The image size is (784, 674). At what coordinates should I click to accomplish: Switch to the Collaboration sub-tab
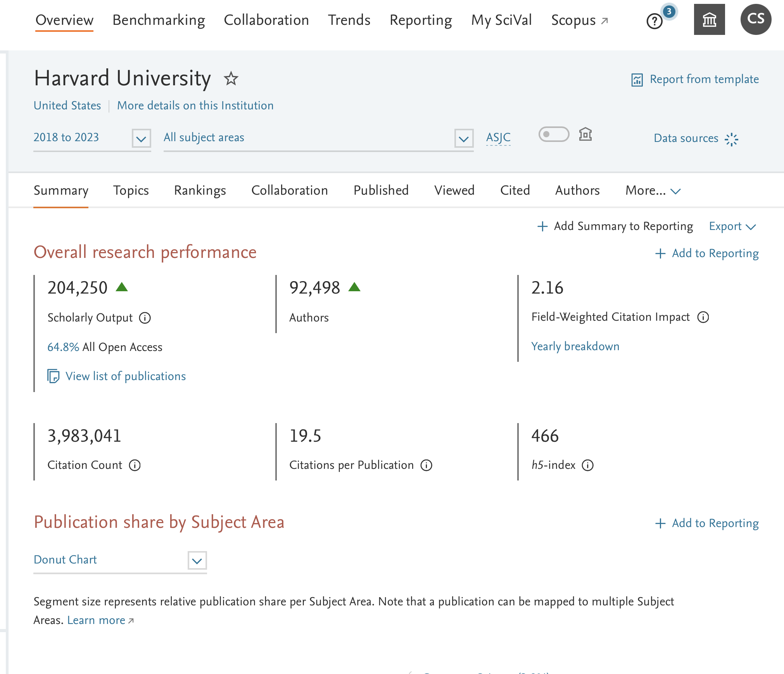pyautogui.click(x=290, y=190)
